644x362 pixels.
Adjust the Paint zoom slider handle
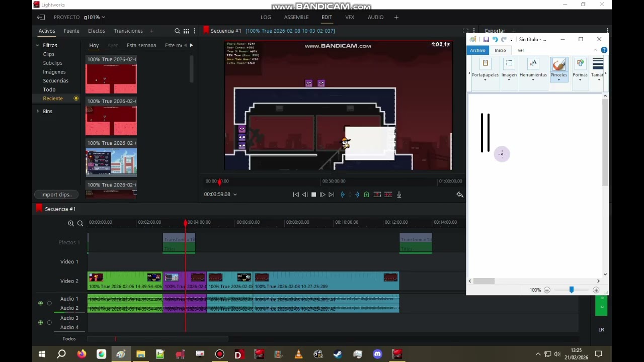571,290
